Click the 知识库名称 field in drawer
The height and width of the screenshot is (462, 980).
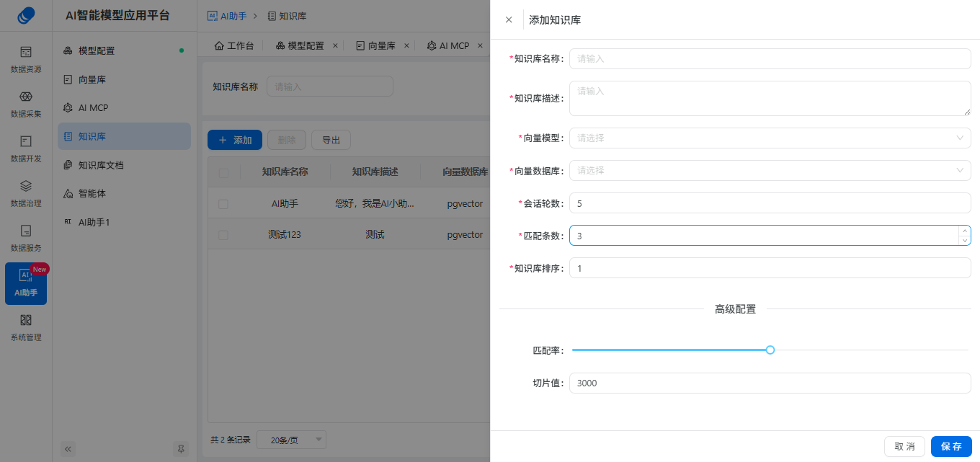point(770,58)
